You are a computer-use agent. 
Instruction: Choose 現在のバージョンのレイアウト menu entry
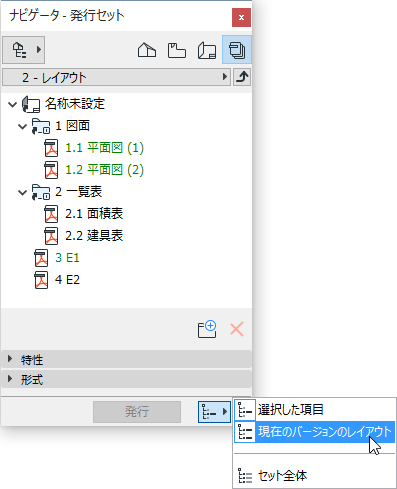click(x=315, y=432)
